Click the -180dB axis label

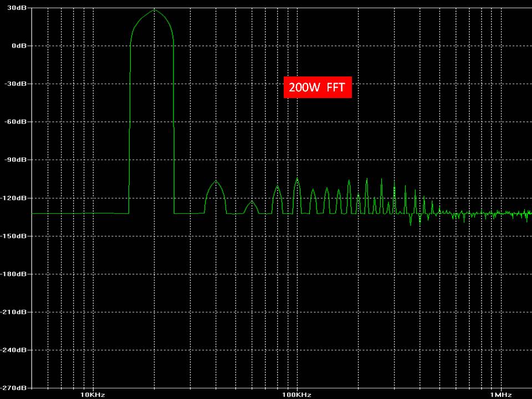point(13,274)
